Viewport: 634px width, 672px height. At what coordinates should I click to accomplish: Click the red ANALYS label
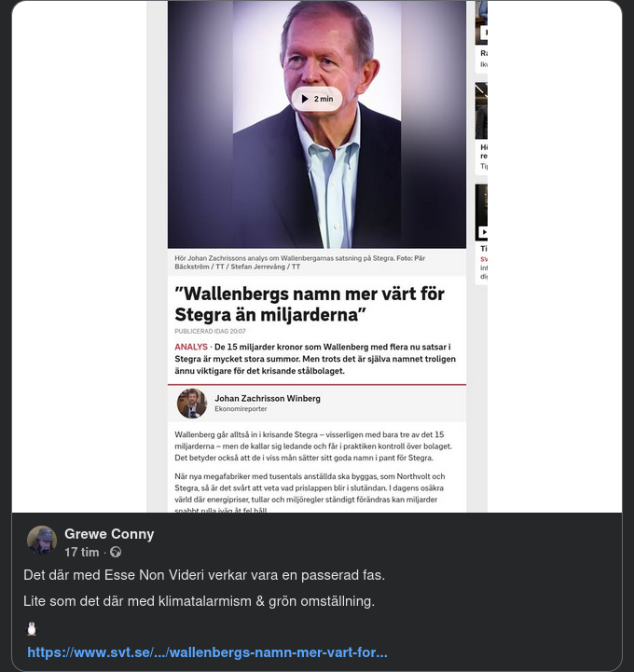click(191, 347)
